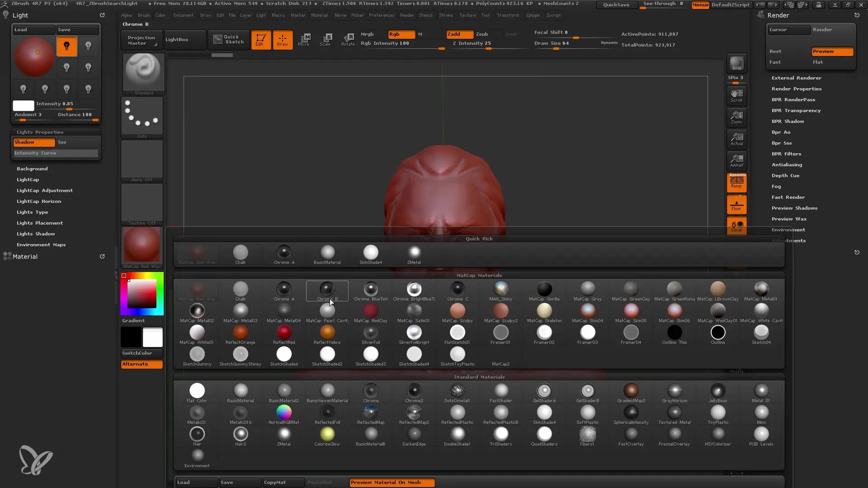Click the Local perspective icon

[737, 226]
